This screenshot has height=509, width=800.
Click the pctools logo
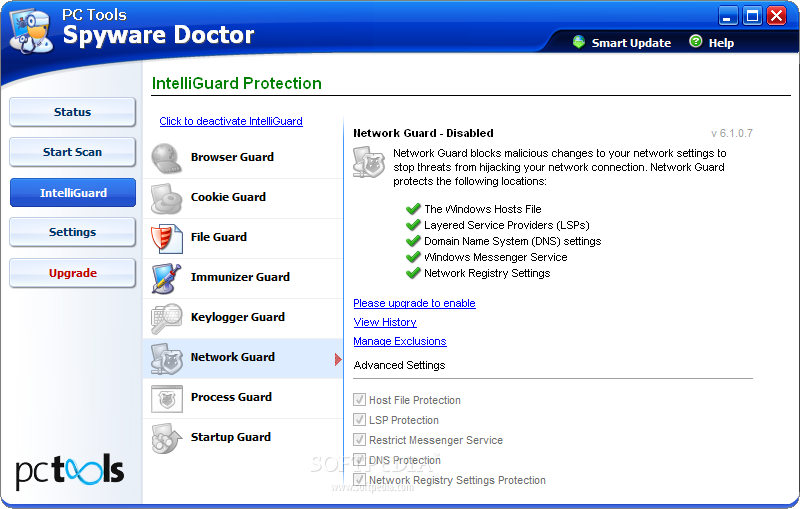click(x=70, y=470)
